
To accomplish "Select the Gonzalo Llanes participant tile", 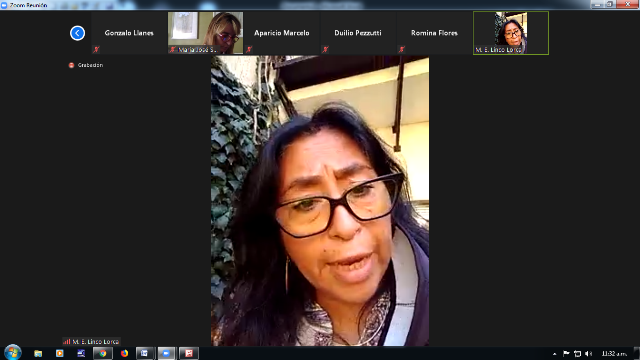I will [x=129, y=33].
